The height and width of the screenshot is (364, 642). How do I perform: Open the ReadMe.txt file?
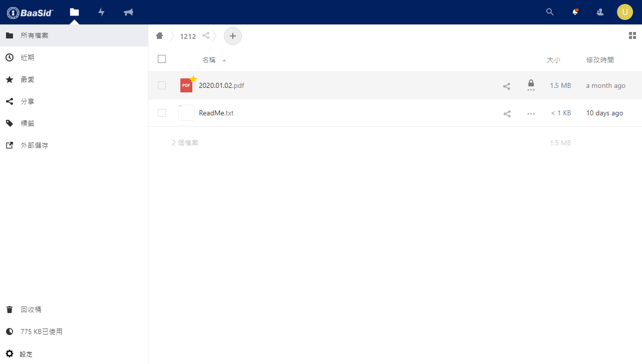click(216, 113)
